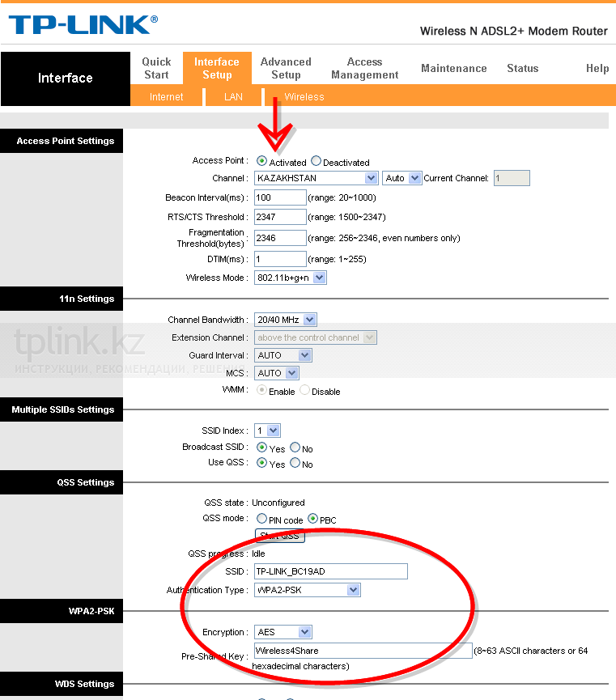Viewport: 616px width, 700px height.
Task: Click the Wireless N ADSL2+ Modem Router title
Action: point(514,32)
